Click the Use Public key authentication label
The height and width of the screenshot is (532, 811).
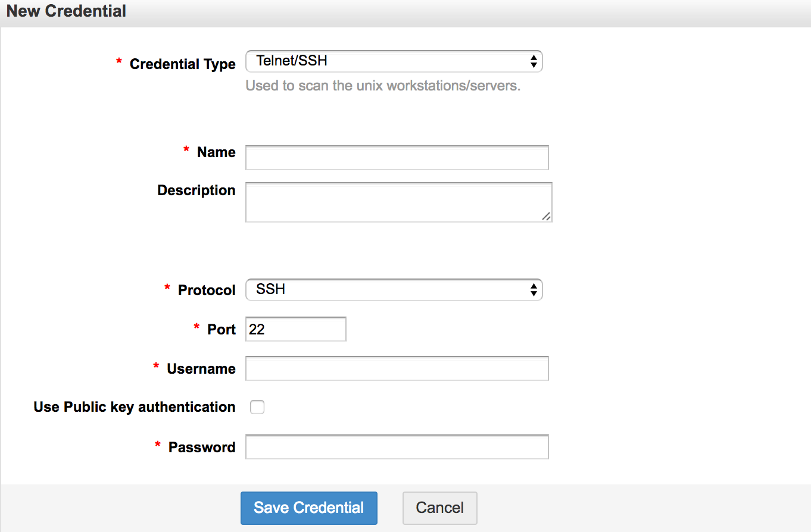[134, 407]
